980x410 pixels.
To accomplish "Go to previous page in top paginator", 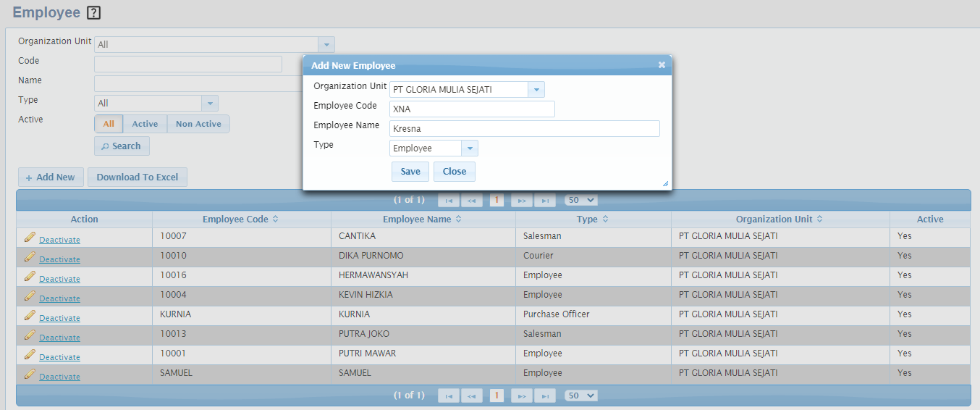I will coord(471,200).
